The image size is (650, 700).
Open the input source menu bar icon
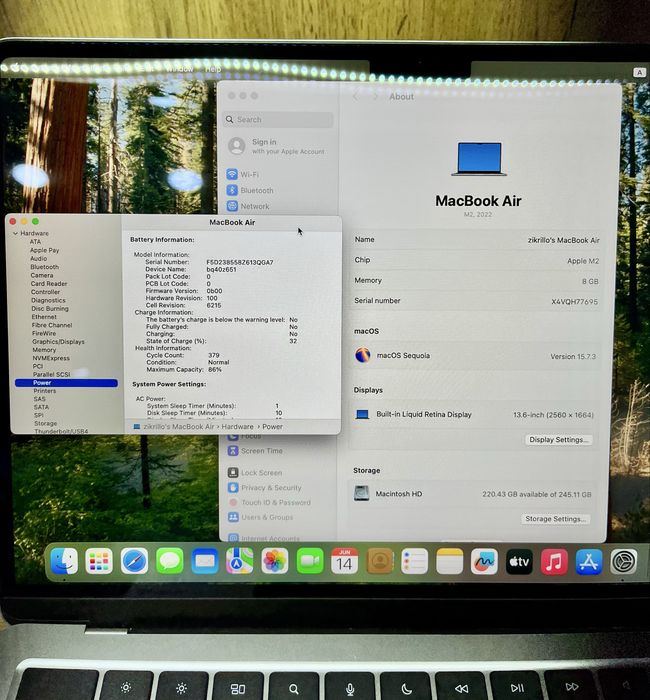pyautogui.click(x=639, y=72)
